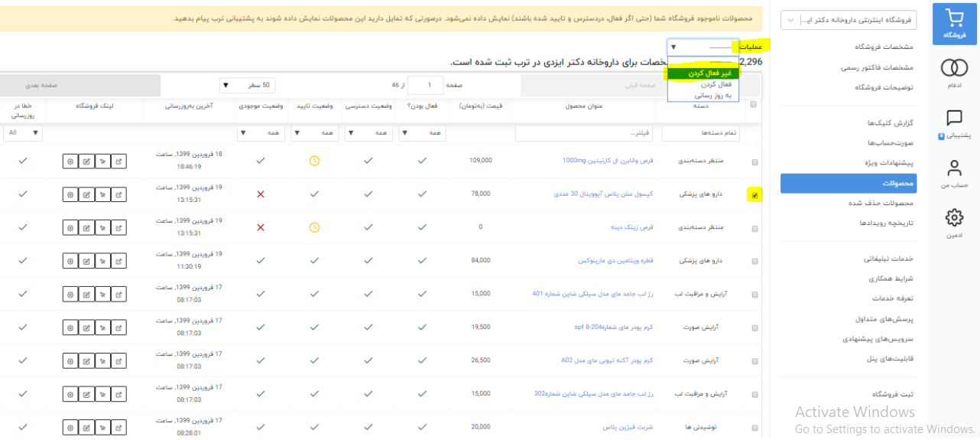
Task: Click the product title filter input field
Action: pos(585,134)
